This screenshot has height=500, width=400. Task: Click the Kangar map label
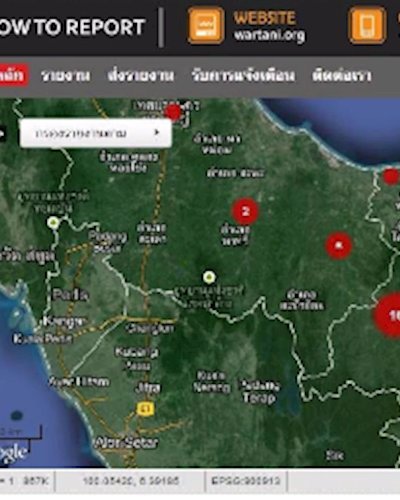64,321
